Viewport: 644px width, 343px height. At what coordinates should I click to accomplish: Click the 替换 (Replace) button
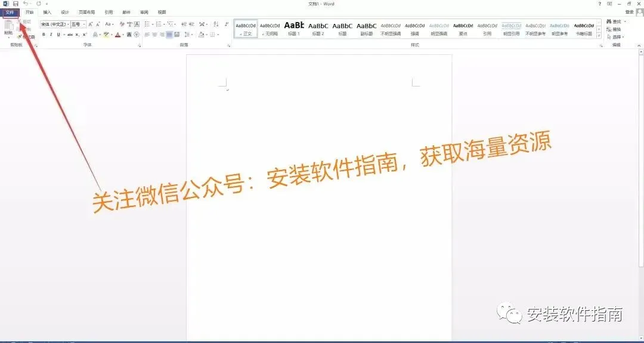coord(614,29)
